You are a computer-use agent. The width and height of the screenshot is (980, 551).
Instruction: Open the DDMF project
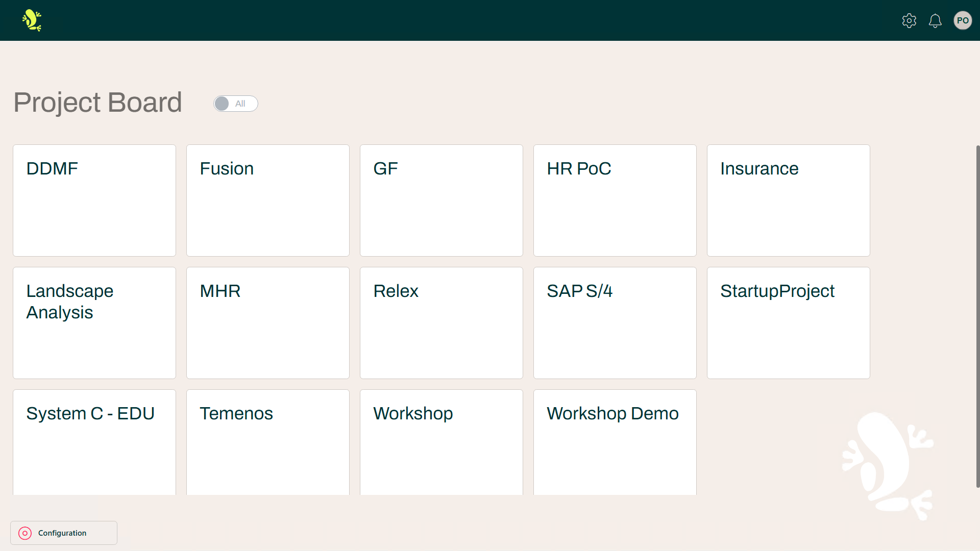pyautogui.click(x=94, y=201)
